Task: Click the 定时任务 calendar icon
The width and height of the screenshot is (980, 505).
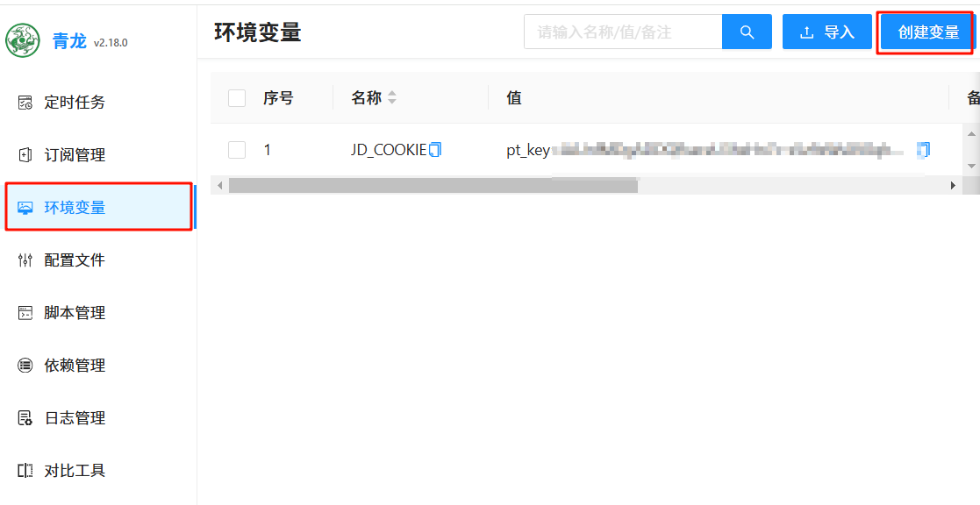Action: tap(25, 103)
